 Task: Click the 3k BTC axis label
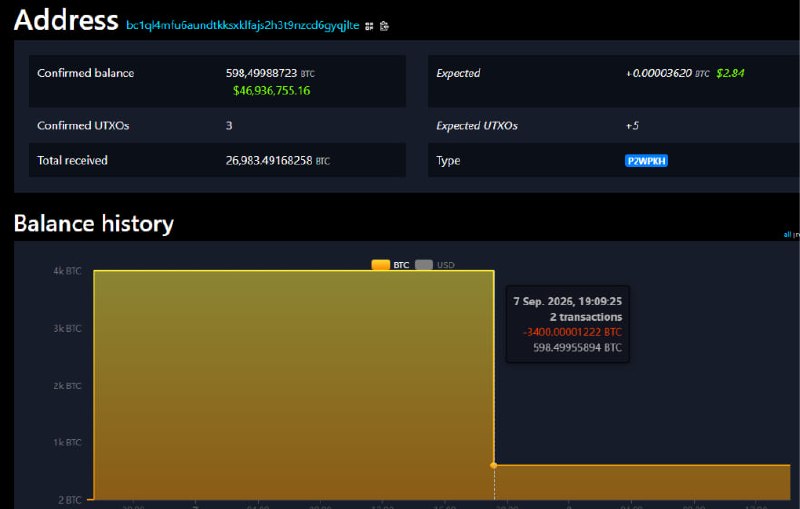(67, 328)
